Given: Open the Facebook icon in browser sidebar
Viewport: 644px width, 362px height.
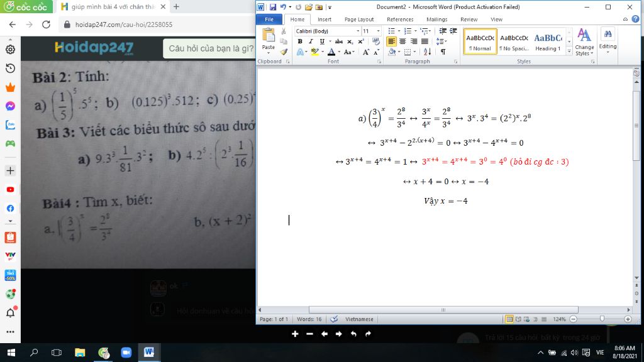Looking at the screenshot, I should 10,209.
